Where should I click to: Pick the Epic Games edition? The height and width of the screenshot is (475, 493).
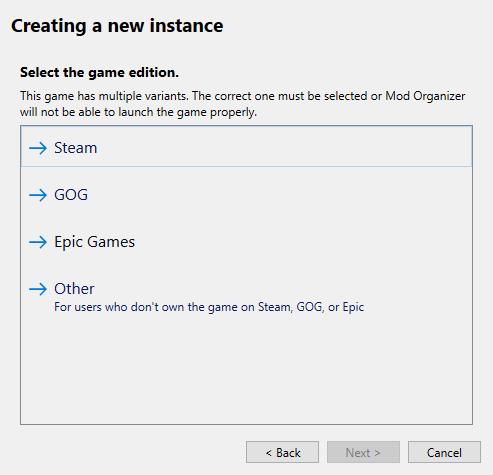coord(246,242)
